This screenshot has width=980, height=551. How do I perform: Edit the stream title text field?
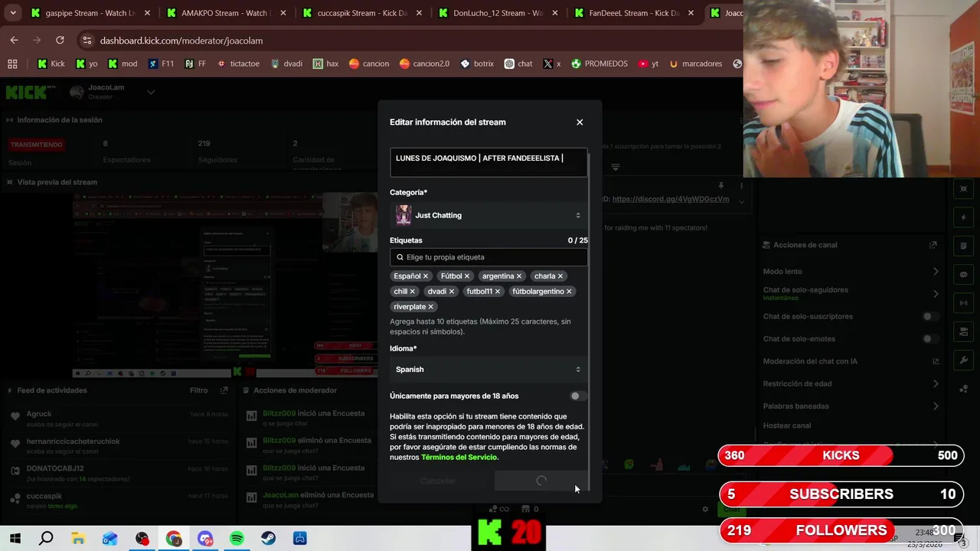(x=488, y=163)
